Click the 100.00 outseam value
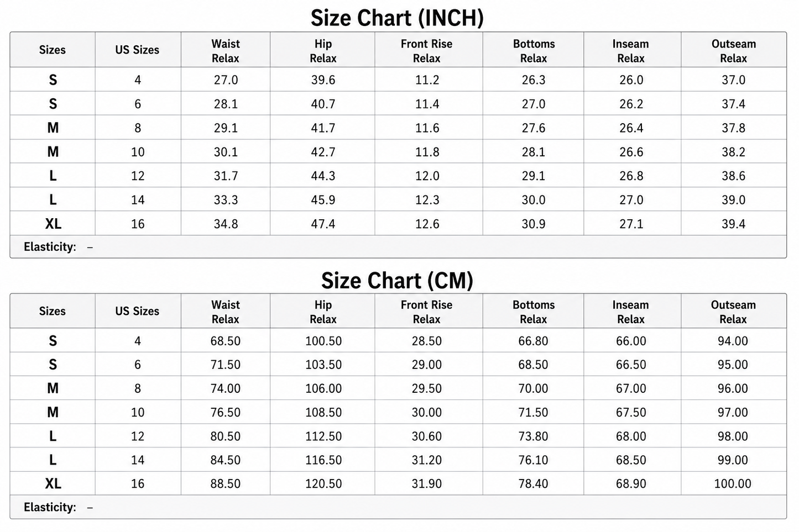This screenshot has width=799, height=532. click(x=733, y=483)
